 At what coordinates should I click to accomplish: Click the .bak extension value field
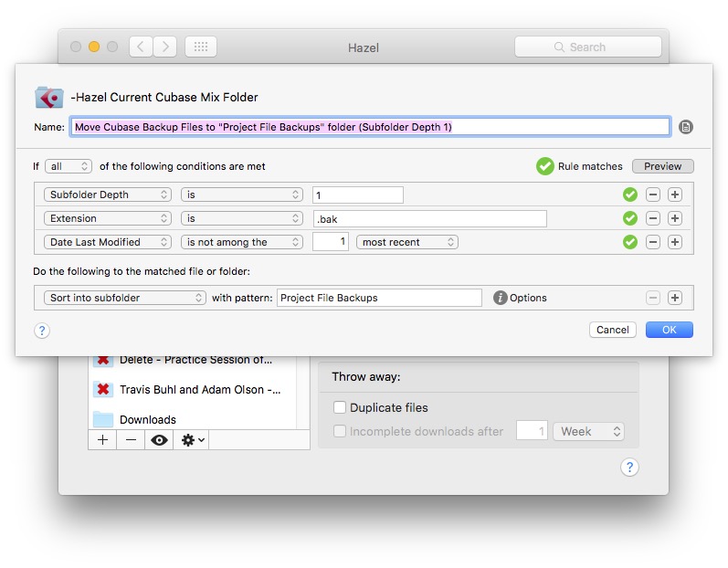pos(430,218)
